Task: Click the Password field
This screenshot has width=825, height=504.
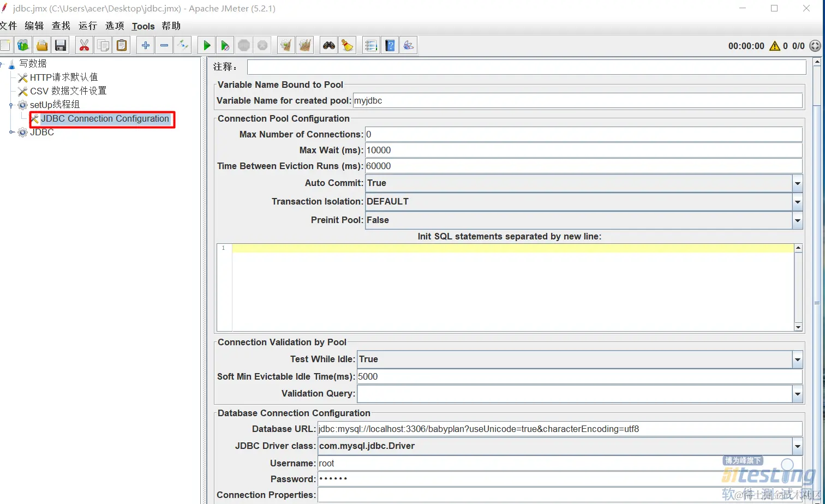Action: [x=560, y=479]
